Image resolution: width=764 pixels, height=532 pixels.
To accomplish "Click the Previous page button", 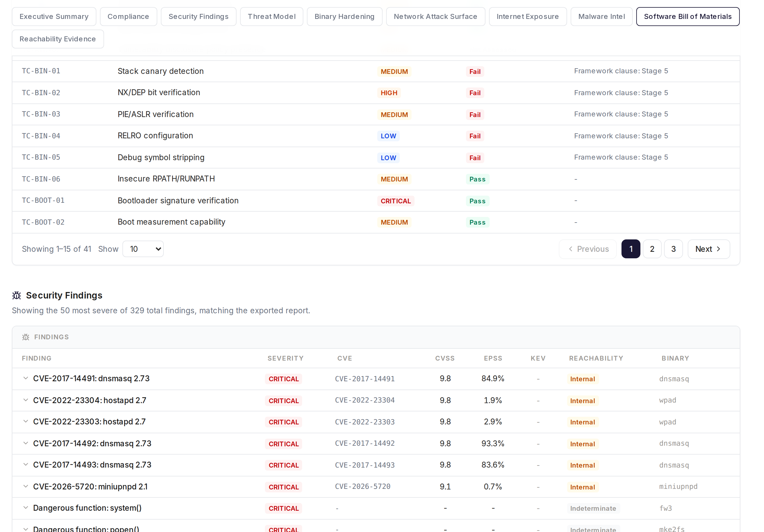I will click(x=588, y=249).
